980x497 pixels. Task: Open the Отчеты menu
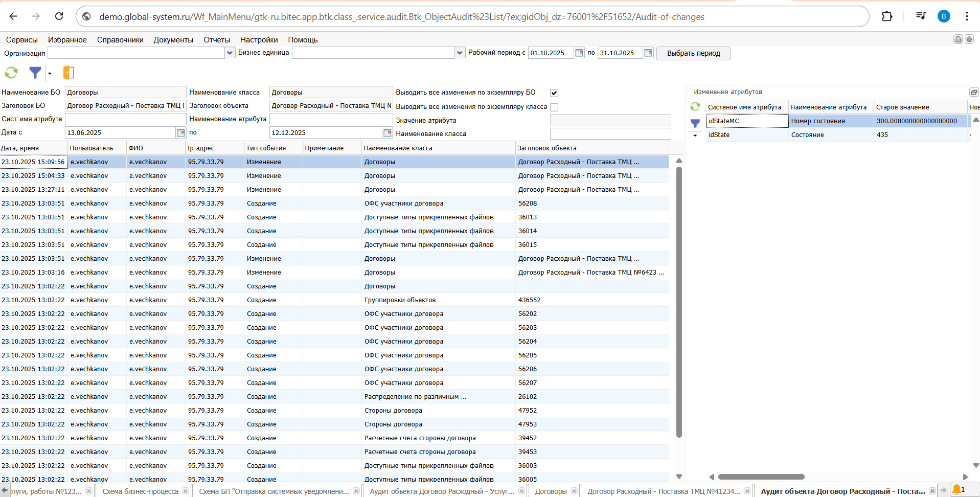click(217, 40)
